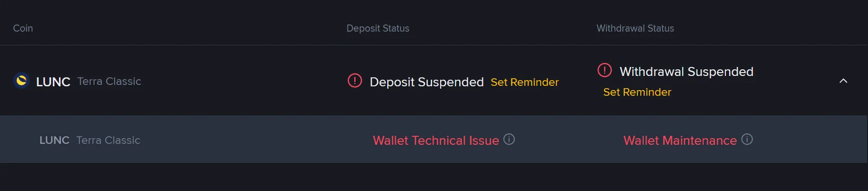Select LUNC ticker in the expanded network row
The width and height of the screenshot is (868, 191).
[54, 140]
